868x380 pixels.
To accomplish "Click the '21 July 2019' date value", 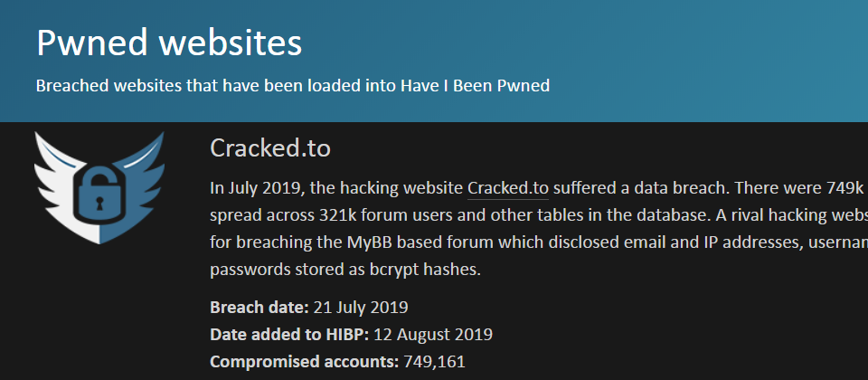I will coord(361,307).
